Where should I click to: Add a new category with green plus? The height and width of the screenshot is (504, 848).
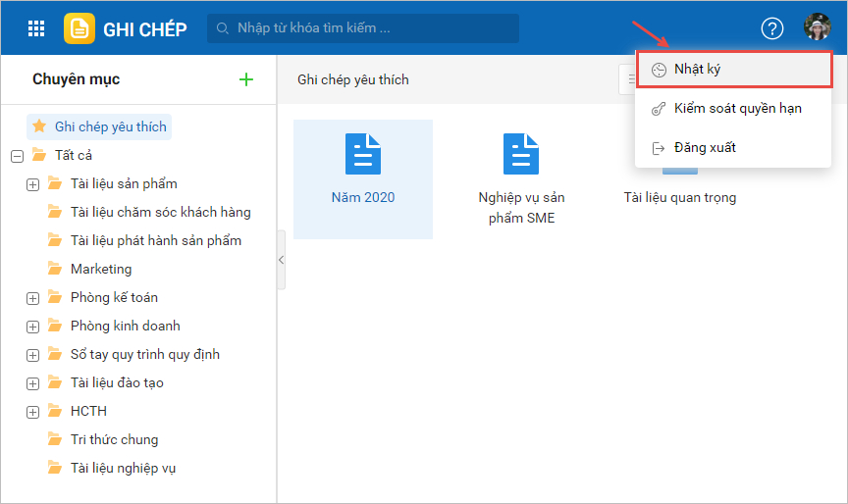click(246, 79)
